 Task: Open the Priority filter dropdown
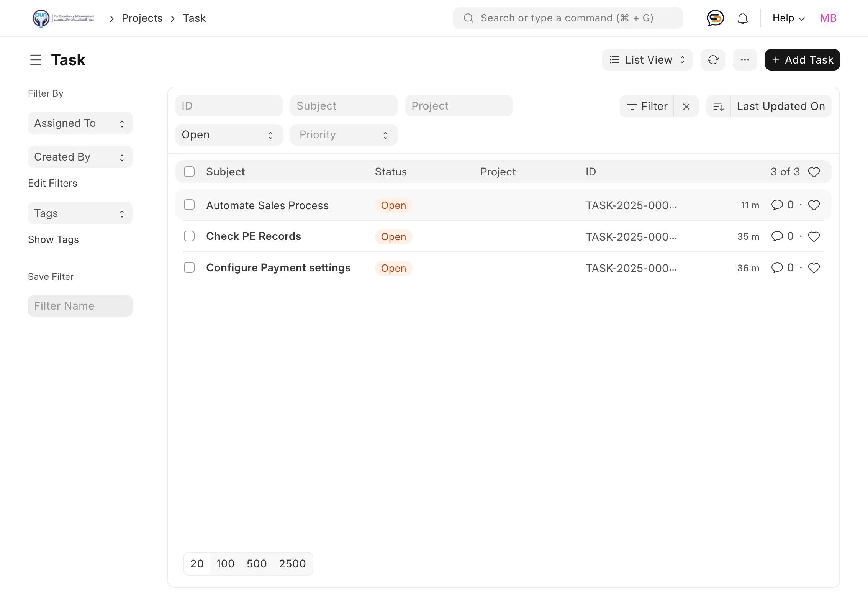[344, 135]
